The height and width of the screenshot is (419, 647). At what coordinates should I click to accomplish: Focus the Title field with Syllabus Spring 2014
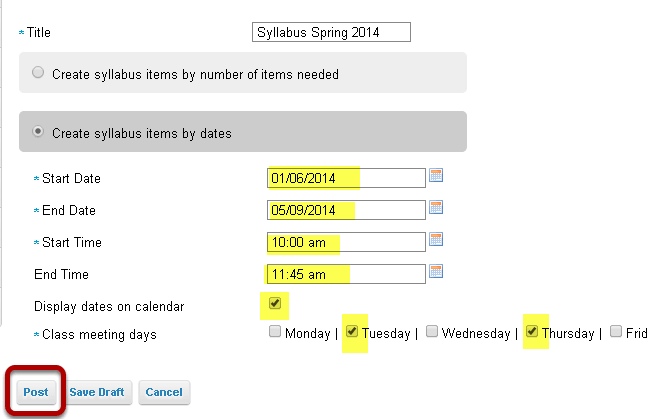[x=331, y=32]
